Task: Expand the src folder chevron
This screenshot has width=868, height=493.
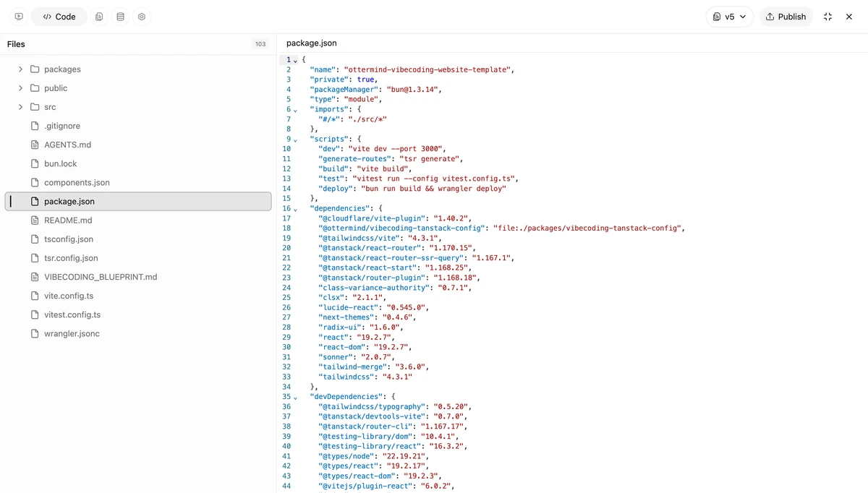Action: [20, 107]
